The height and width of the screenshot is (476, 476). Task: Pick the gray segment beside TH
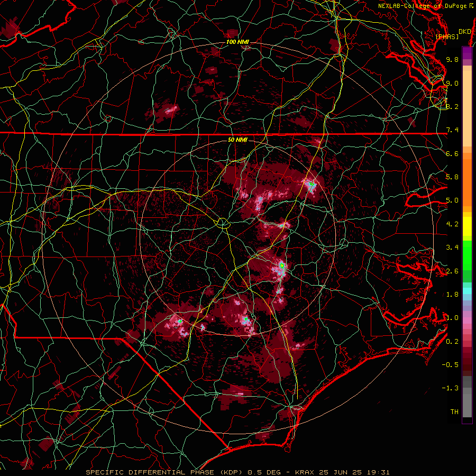[467, 406]
